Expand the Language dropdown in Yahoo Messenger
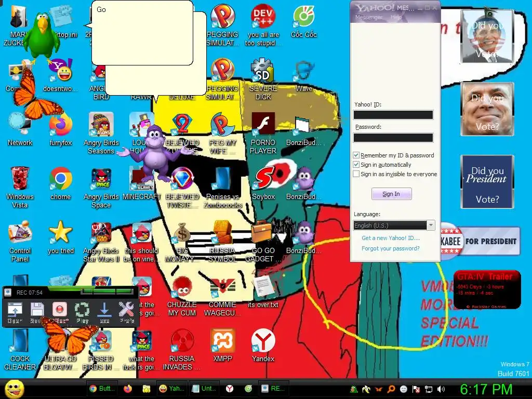Viewport: 532px width, 399px height. tap(431, 225)
